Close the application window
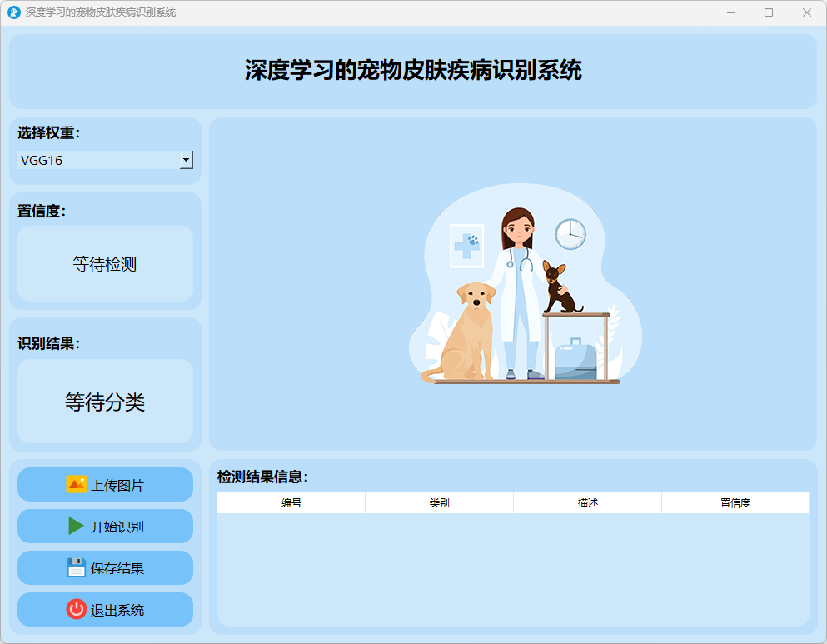 pos(806,12)
